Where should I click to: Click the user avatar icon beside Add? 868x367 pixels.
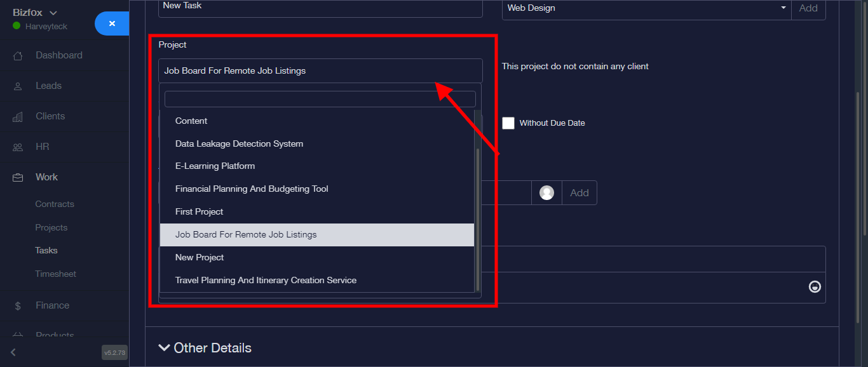click(x=546, y=193)
